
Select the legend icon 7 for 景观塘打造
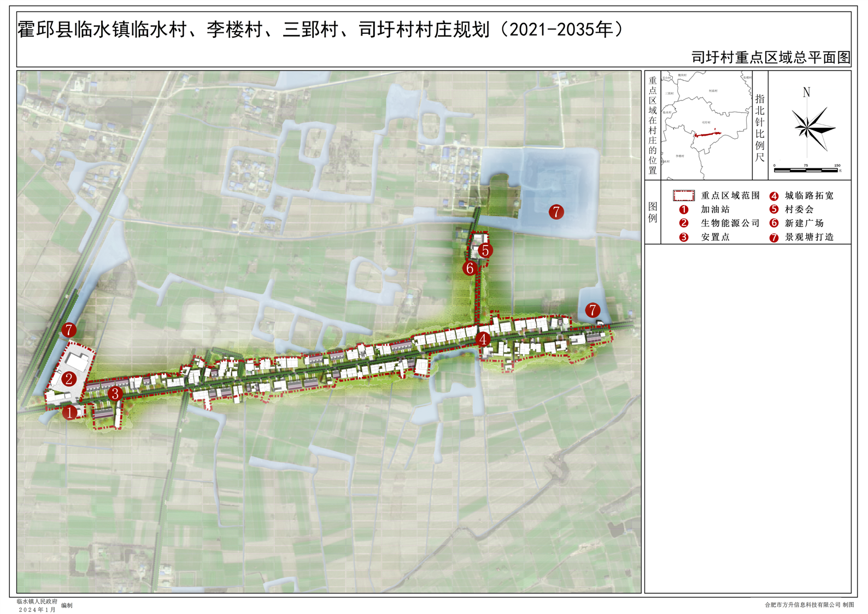coord(773,238)
